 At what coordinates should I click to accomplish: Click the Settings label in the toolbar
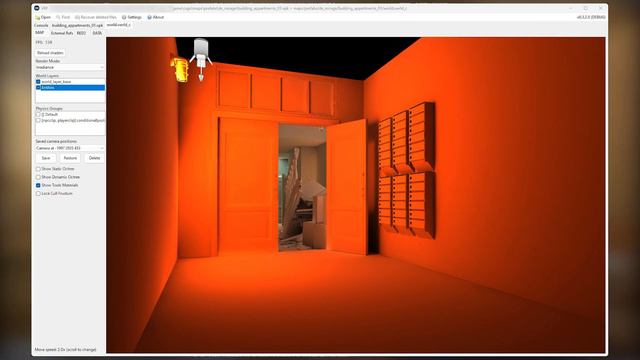pyautogui.click(x=134, y=18)
